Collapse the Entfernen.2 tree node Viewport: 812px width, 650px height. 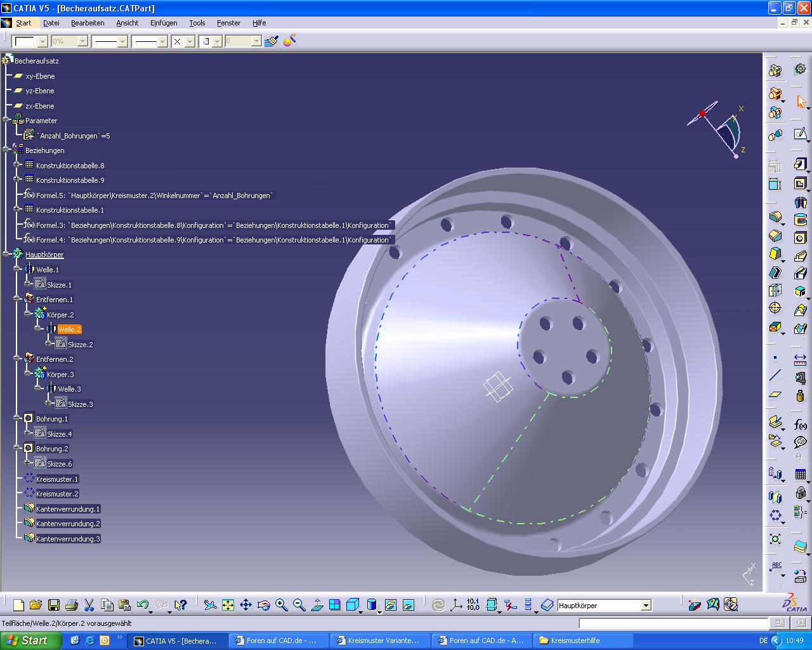point(17,359)
